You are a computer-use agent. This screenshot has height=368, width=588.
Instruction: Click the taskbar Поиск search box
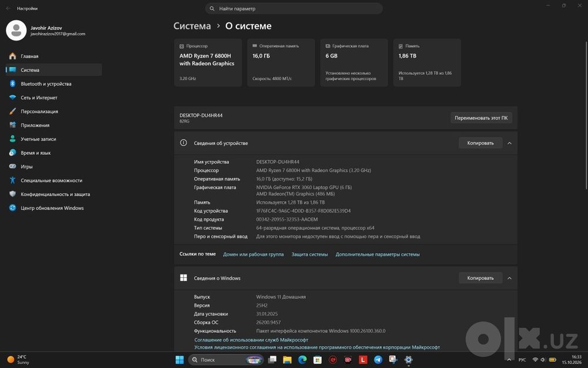[226, 360]
